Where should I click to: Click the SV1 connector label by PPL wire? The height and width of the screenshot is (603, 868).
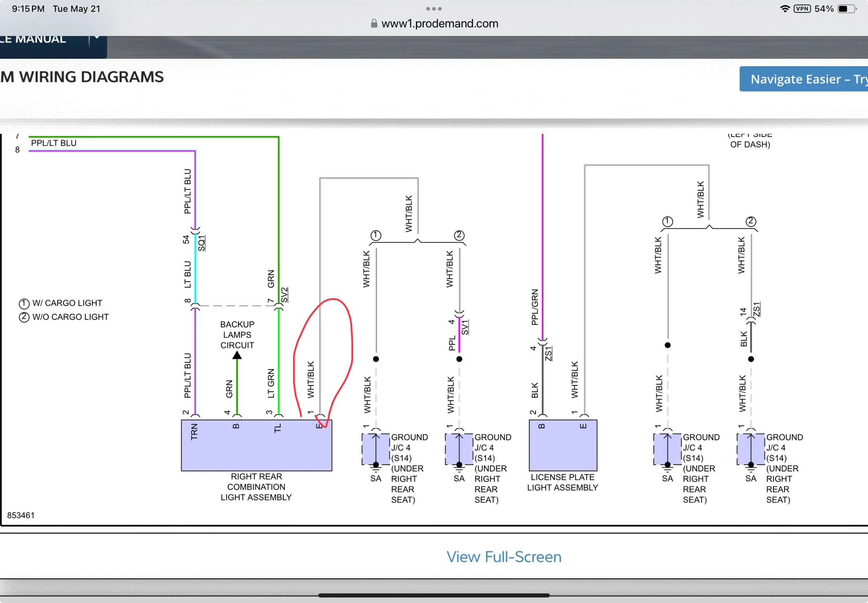click(465, 327)
